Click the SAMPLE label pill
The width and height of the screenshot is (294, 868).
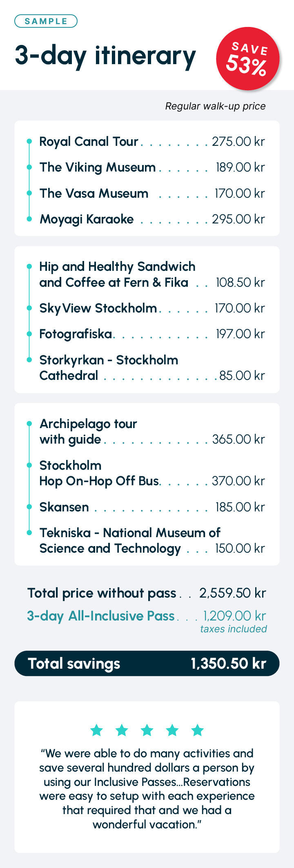(x=46, y=21)
